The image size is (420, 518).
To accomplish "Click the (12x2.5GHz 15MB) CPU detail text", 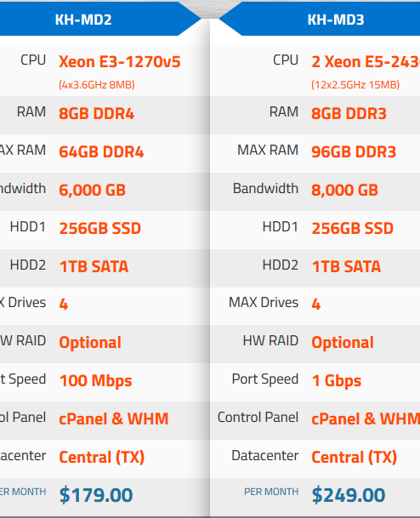I will 355,85.
